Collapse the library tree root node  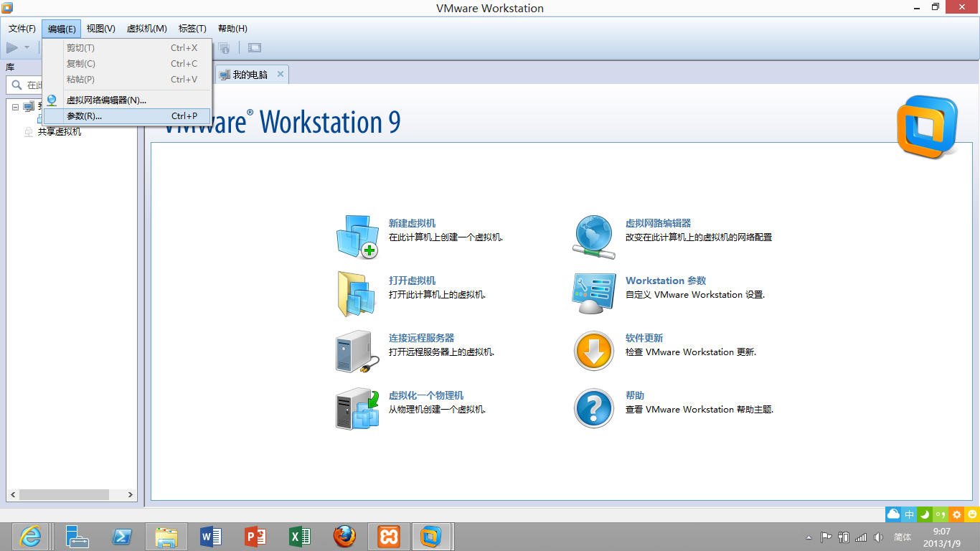(15, 107)
